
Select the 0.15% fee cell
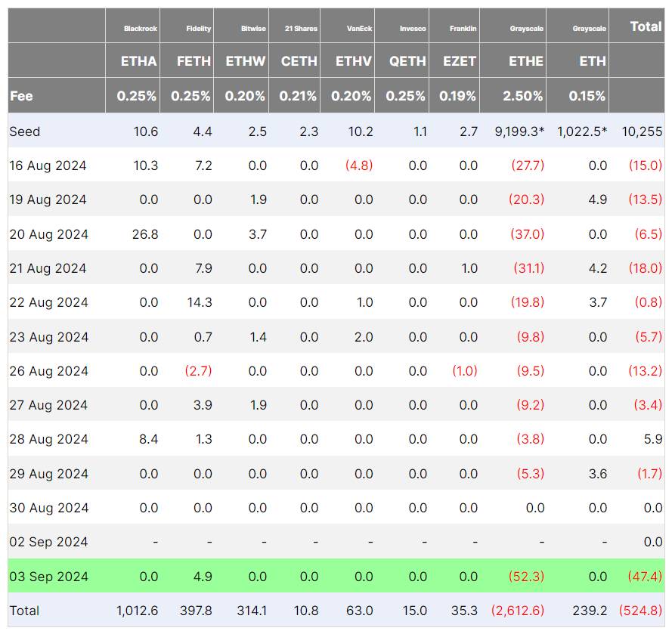pyautogui.click(x=587, y=96)
